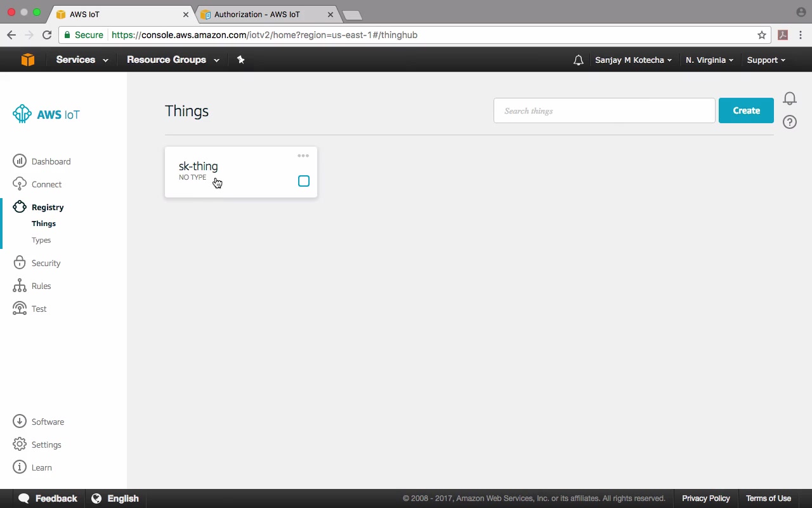The height and width of the screenshot is (508, 812).
Task: Open the Chrome menu (three dots)
Action: pyautogui.click(x=801, y=35)
